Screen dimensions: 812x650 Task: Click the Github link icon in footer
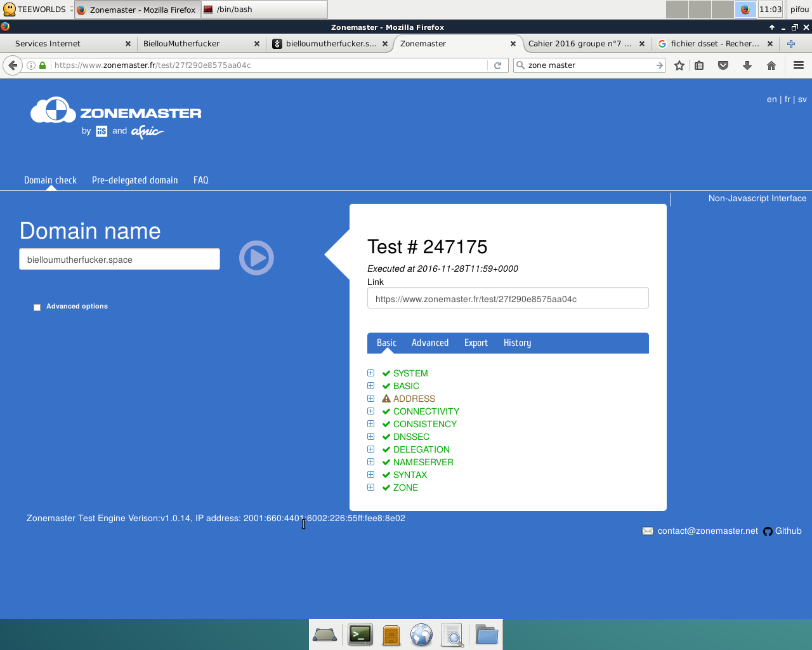pos(768,531)
